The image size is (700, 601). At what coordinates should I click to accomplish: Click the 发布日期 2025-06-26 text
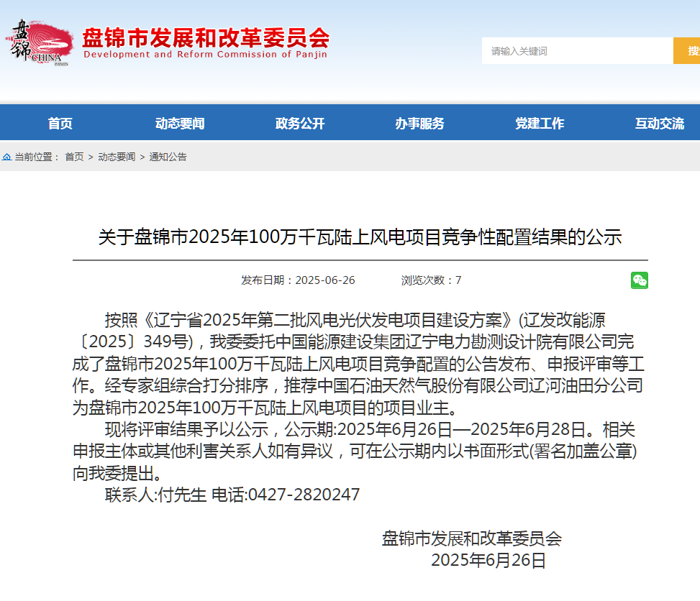coord(298,280)
